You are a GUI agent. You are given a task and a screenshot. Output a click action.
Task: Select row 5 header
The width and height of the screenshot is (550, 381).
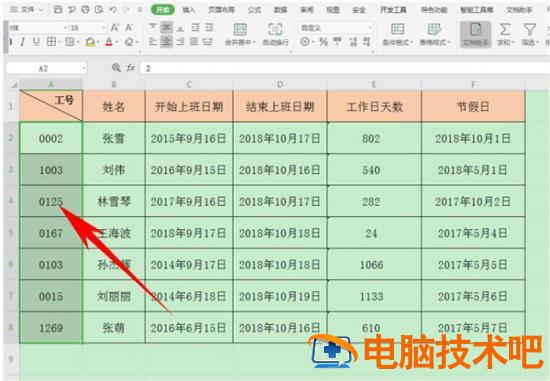point(11,233)
